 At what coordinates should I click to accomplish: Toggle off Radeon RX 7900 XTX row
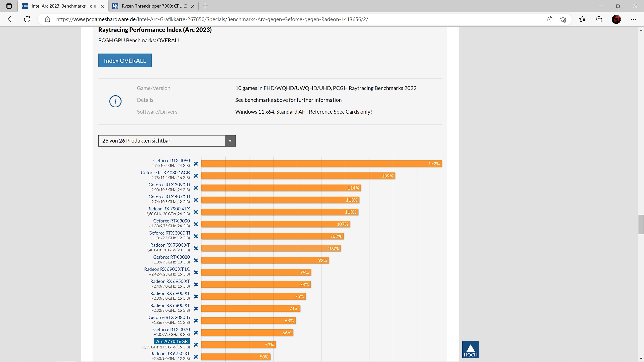click(196, 212)
